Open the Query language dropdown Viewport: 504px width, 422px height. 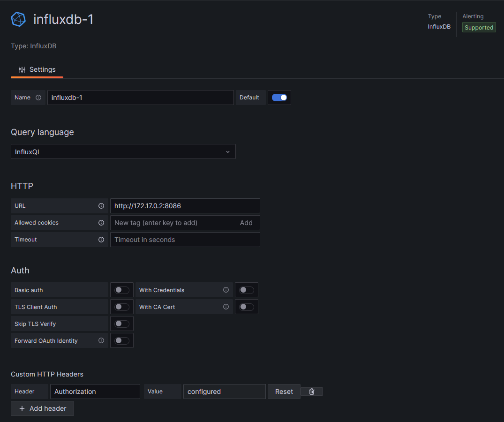pos(123,152)
